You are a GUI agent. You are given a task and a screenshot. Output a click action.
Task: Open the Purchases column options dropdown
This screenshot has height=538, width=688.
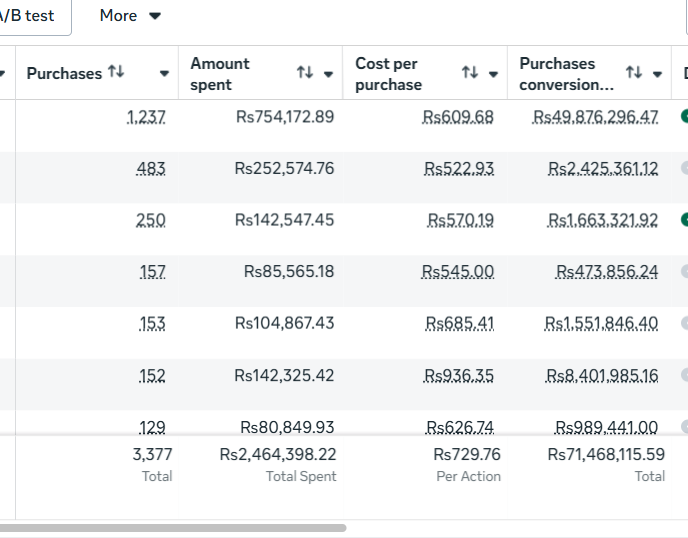tap(164, 74)
